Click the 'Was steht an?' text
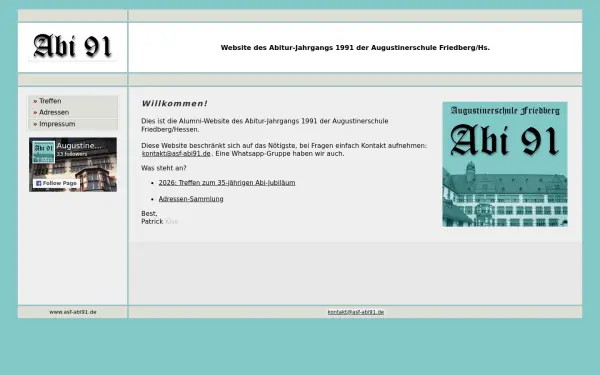Screen dimensions: 600x375 164,168
